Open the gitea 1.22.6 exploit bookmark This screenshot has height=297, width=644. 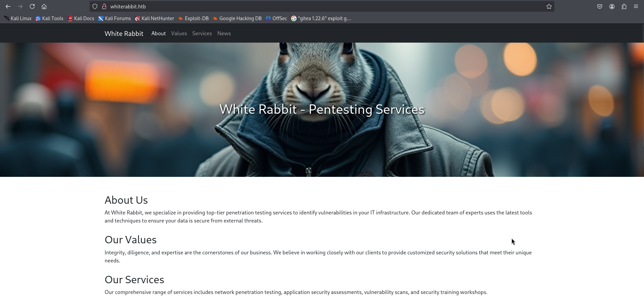coord(321,18)
